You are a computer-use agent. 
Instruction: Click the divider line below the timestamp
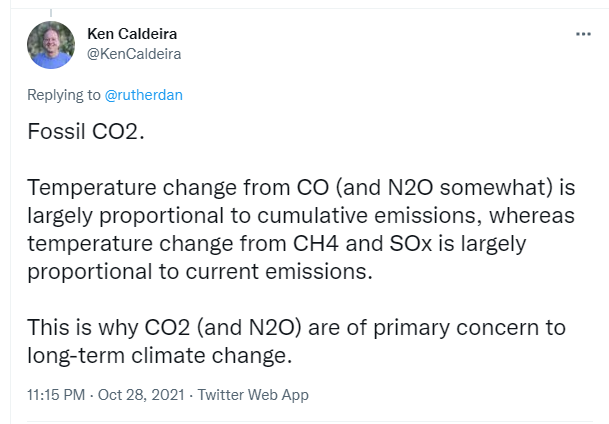pos(310,422)
